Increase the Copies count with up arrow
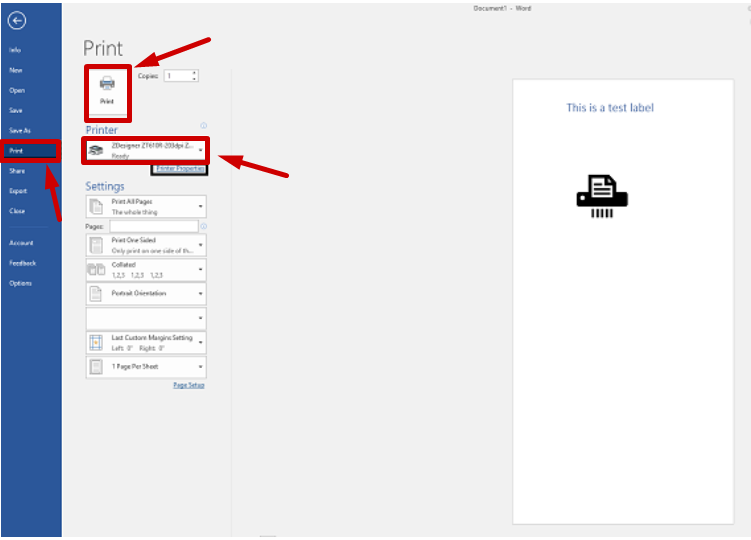 click(194, 73)
